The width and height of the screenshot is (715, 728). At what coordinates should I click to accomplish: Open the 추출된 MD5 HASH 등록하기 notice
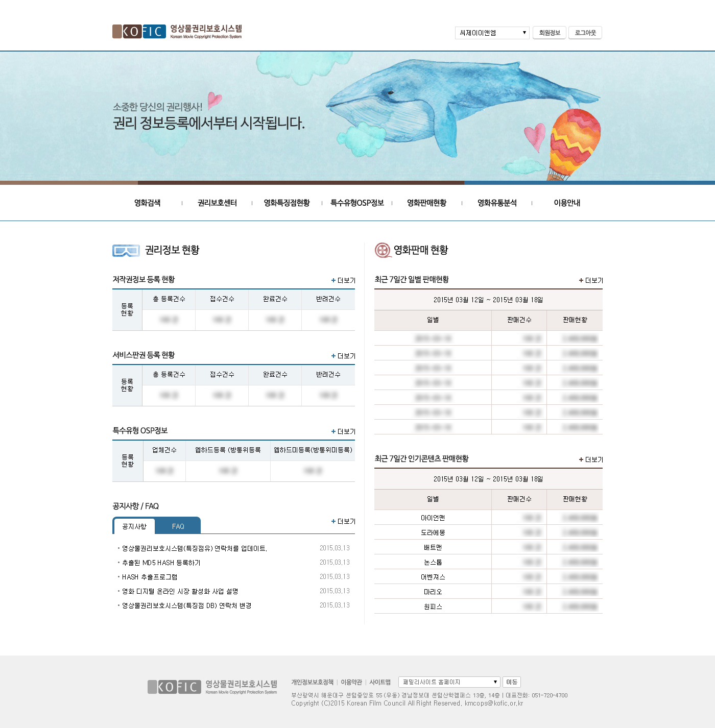(161, 563)
